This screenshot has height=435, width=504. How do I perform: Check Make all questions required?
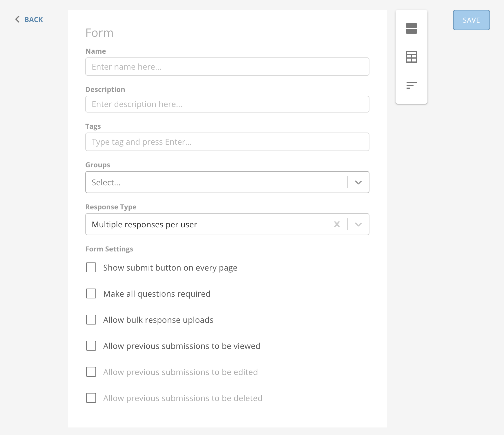click(x=91, y=293)
